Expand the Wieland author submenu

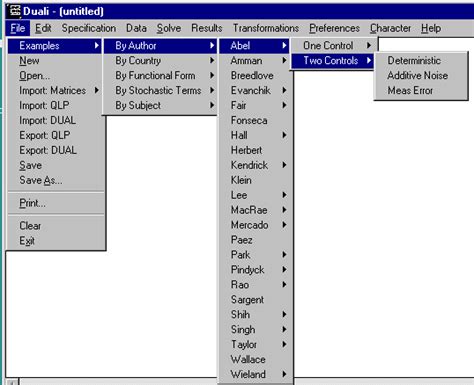tap(256, 374)
